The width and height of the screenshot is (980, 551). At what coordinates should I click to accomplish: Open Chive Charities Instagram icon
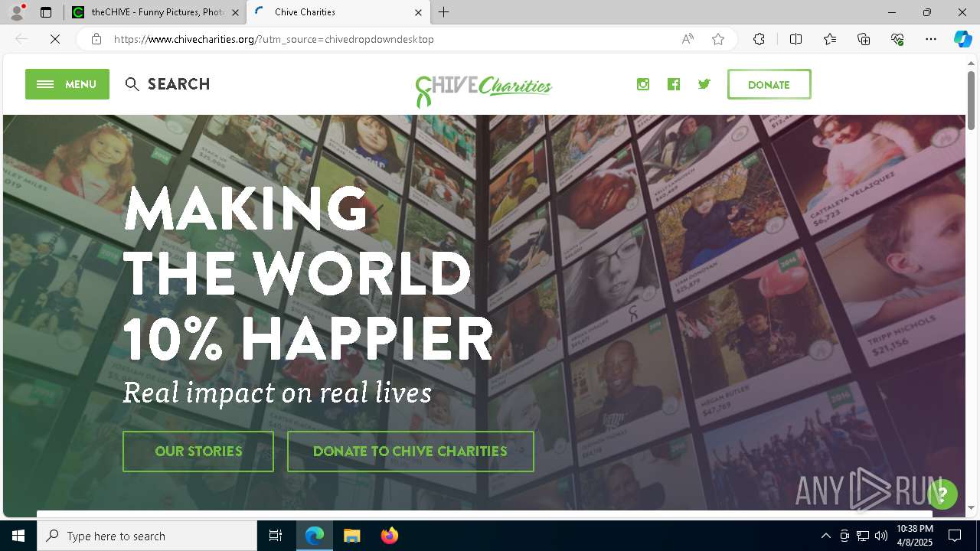[x=643, y=84]
